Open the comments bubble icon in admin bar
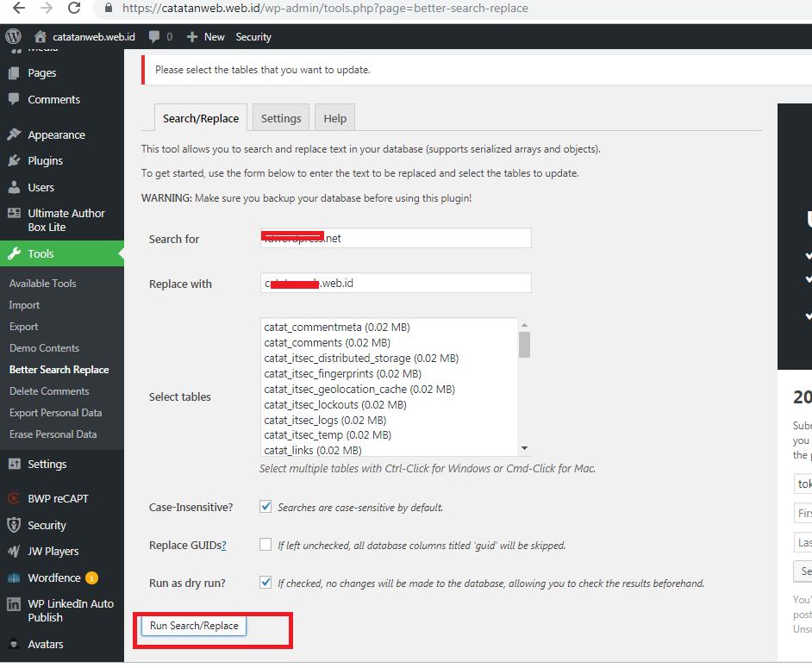812x668 pixels. click(x=154, y=37)
